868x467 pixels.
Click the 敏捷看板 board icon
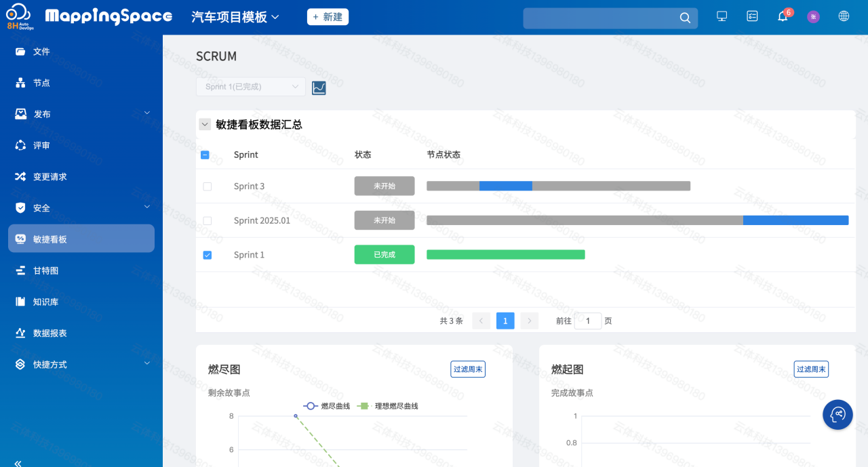[x=20, y=239]
